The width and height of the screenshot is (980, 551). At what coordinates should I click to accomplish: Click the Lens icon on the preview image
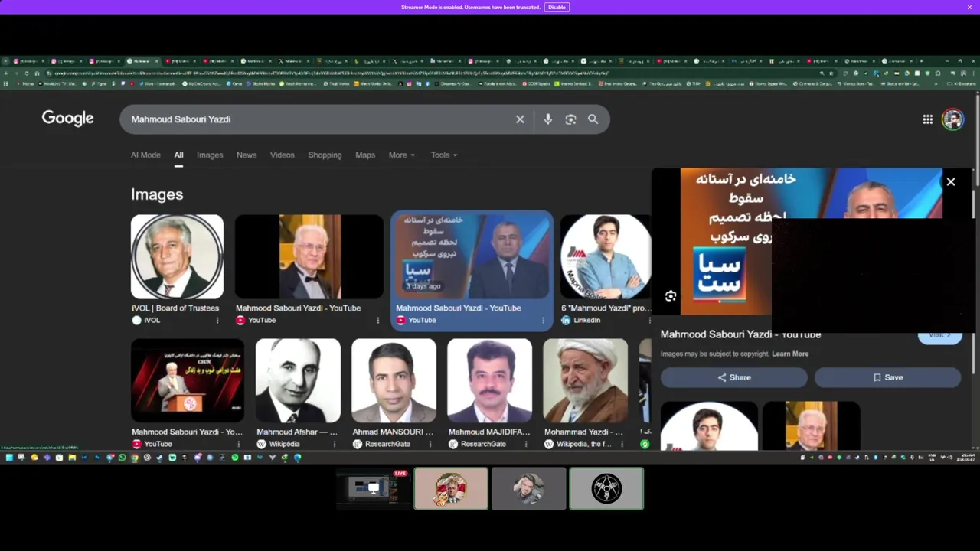671,296
